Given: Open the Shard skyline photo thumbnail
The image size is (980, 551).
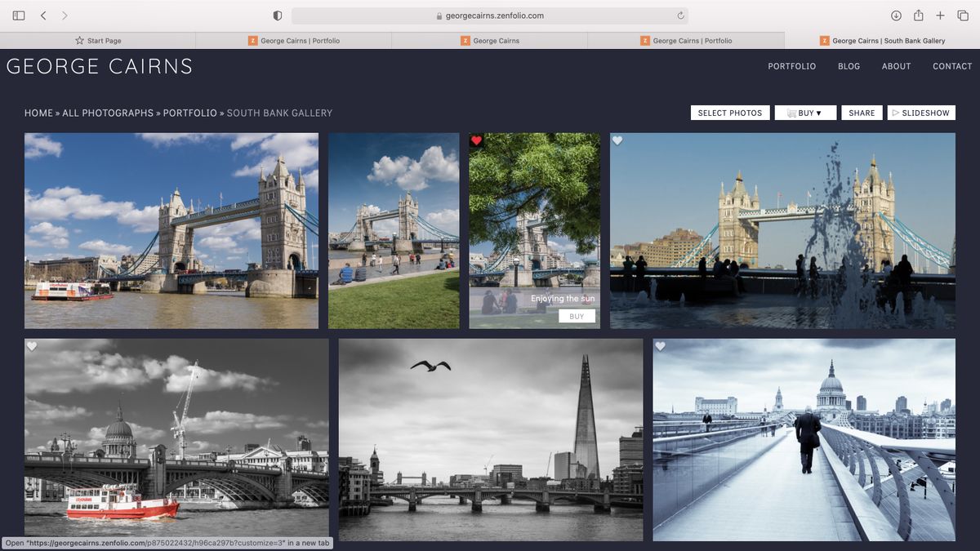Looking at the screenshot, I should (488, 440).
